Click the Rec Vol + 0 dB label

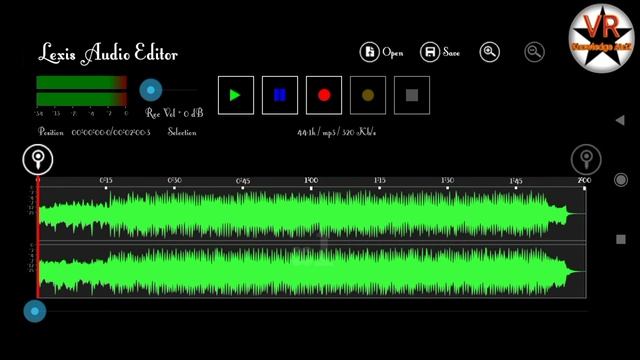tap(174, 113)
